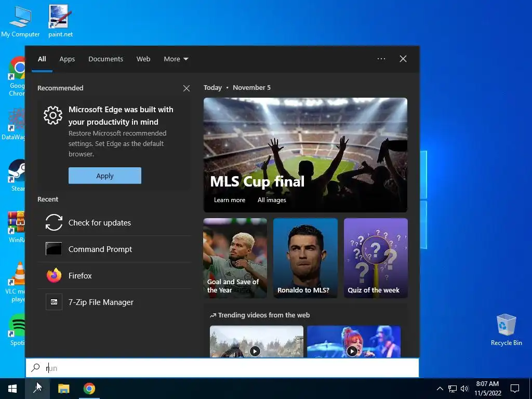Image resolution: width=532 pixels, height=399 pixels.
Task: Play the first trending video thumbnail
Action: pyautogui.click(x=257, y=341)
